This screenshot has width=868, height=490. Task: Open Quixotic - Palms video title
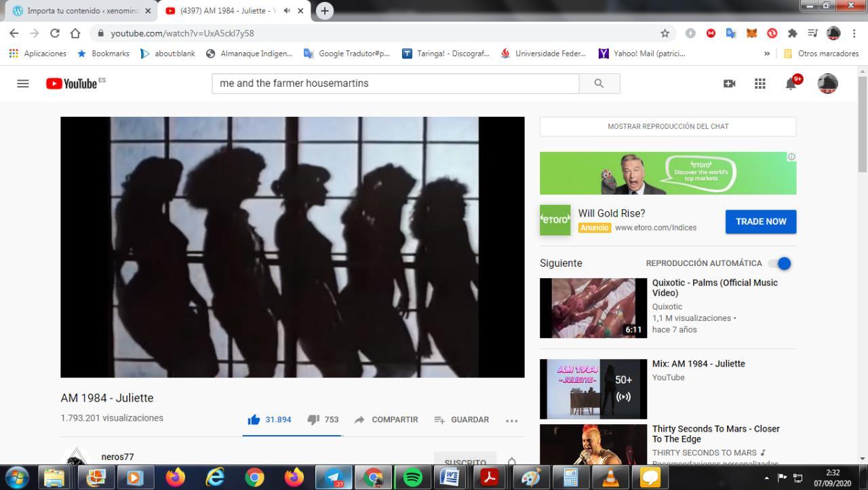(x=715, y=288)
